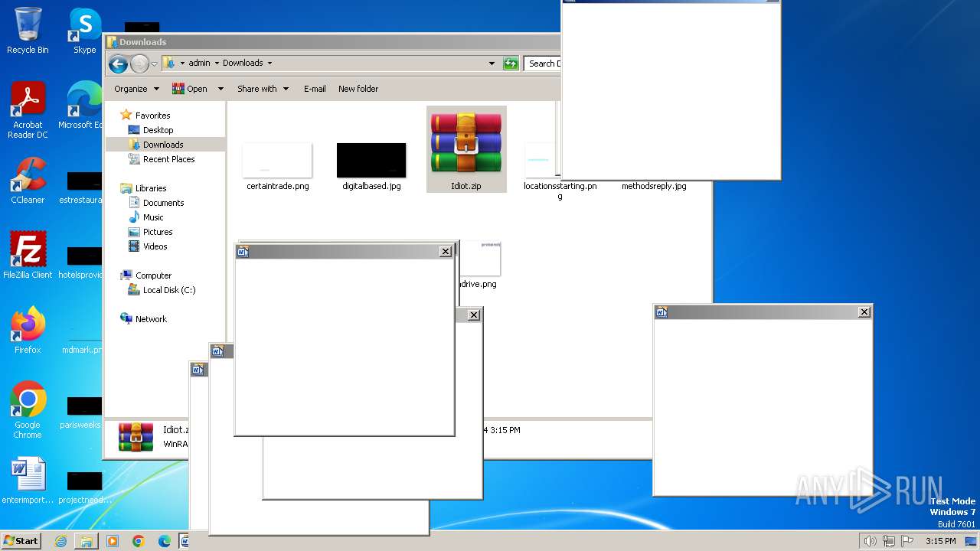The height and width of the screenshot is (551, 980).
Task: Click the Forward button in Downloads window
Action: tap(139, 64)
